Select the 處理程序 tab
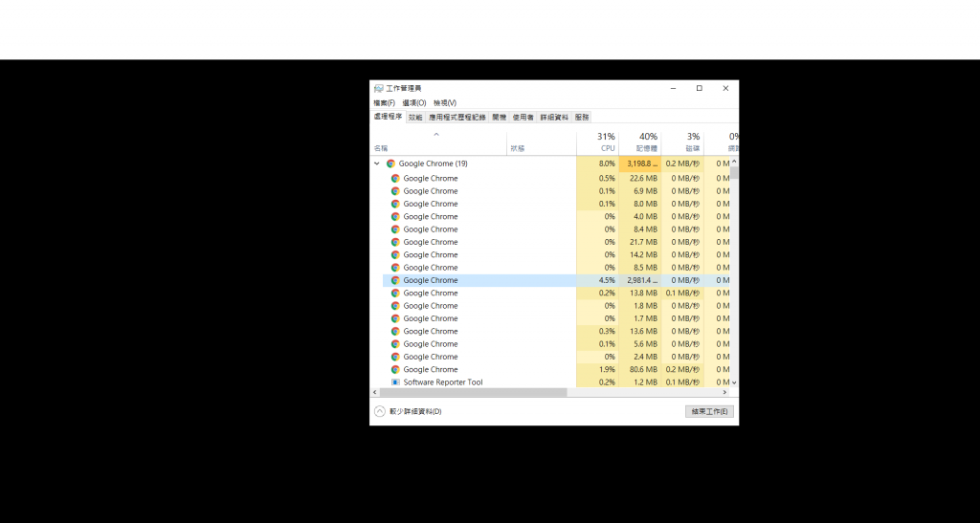This screenshot has width=980, height=523. pos(388,117)
